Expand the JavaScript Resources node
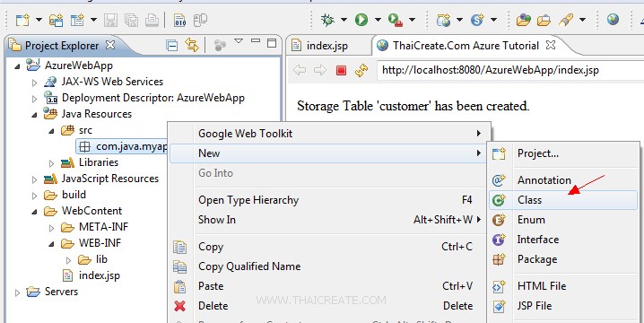This screenshot has width=644, height=323. point(34,179)
